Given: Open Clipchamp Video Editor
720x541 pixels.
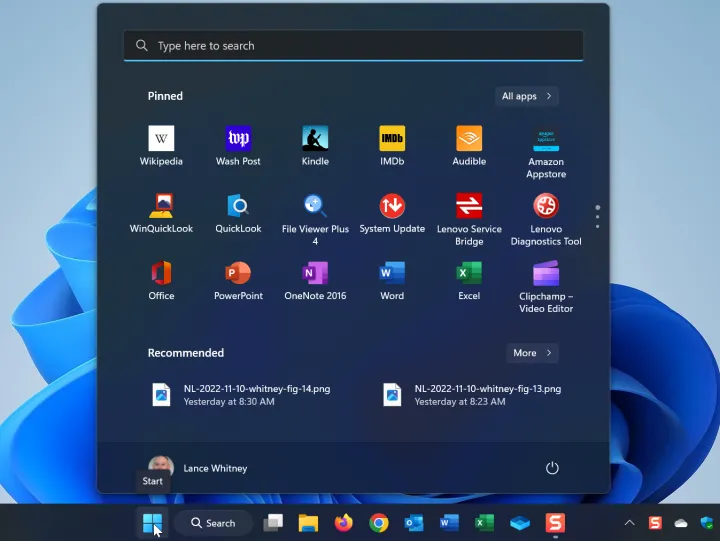Looking at the screenshot, I should 546,274.
